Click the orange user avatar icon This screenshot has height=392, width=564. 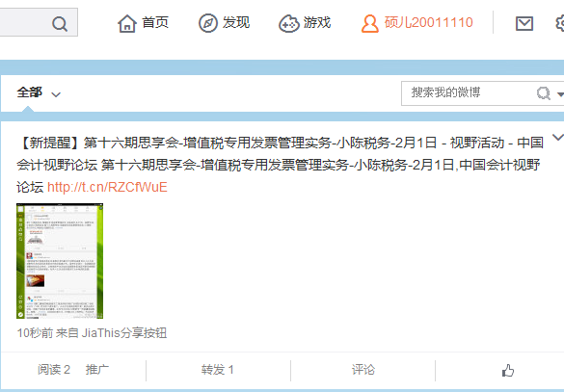(x=370, y=24)
